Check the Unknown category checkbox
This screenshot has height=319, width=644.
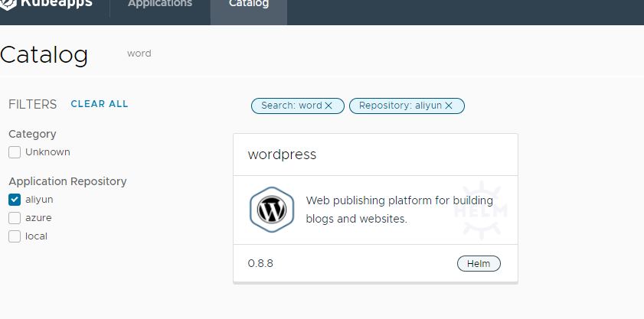(x=15, y=152)
